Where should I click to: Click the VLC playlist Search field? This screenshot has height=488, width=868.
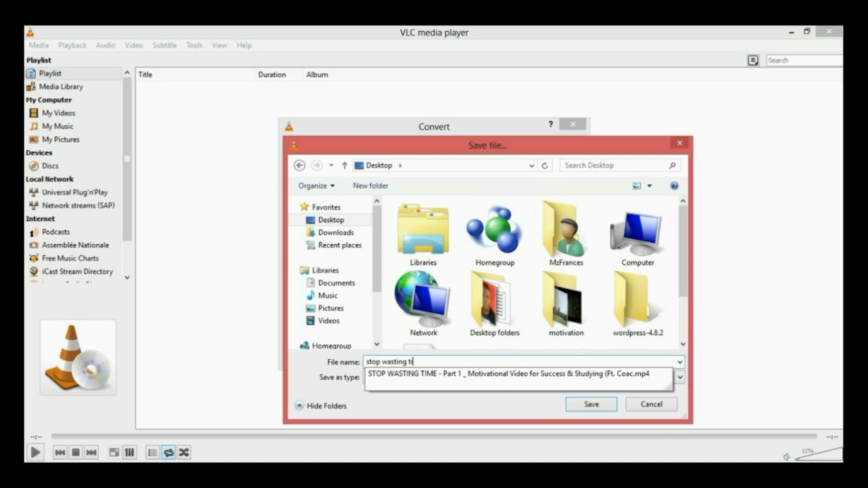coord(804,60)
